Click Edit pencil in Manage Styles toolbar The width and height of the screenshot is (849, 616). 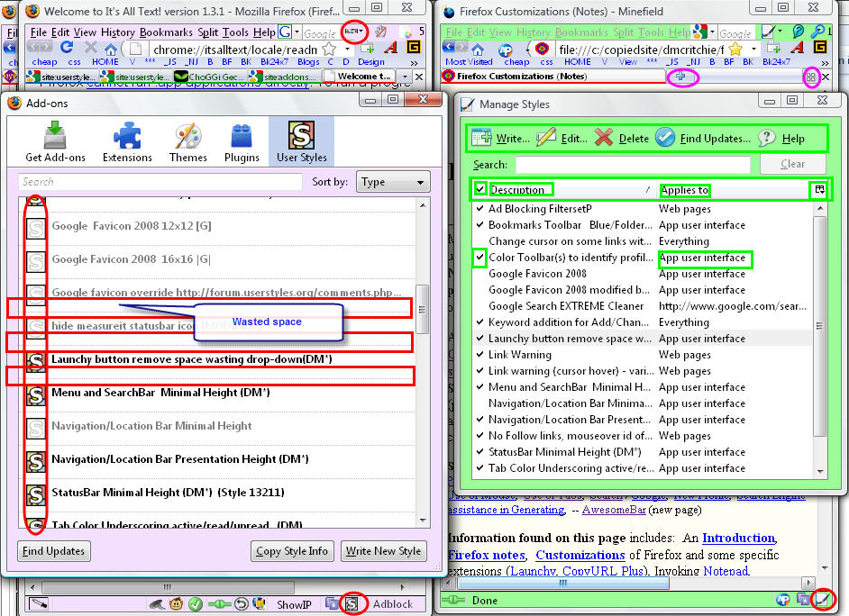click(x=546, y=138)
